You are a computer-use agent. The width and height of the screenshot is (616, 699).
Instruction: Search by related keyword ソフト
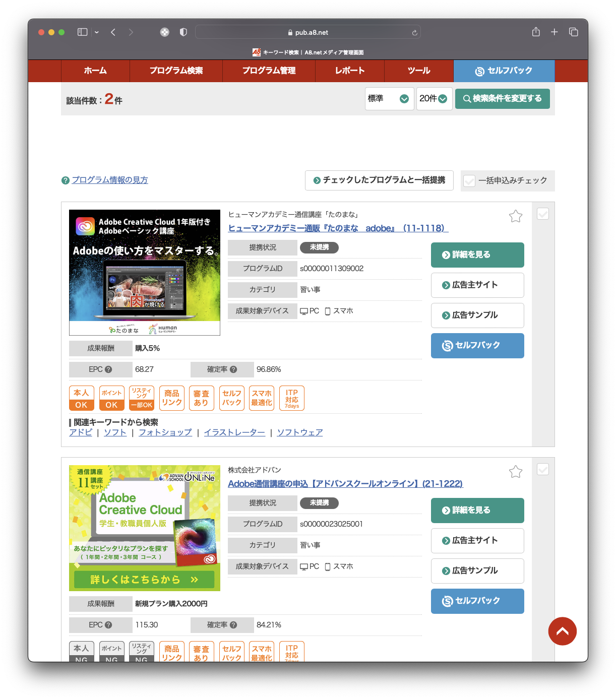tap(115, 432)
